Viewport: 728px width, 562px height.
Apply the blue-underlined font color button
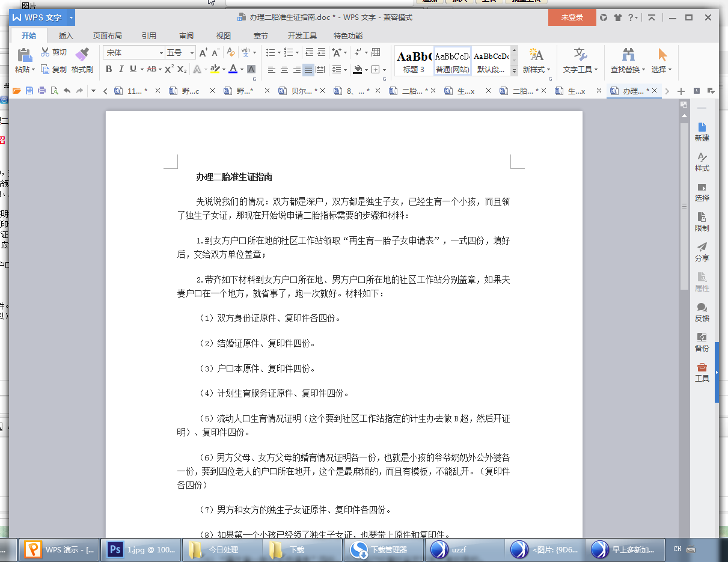(x=233, y=69)
